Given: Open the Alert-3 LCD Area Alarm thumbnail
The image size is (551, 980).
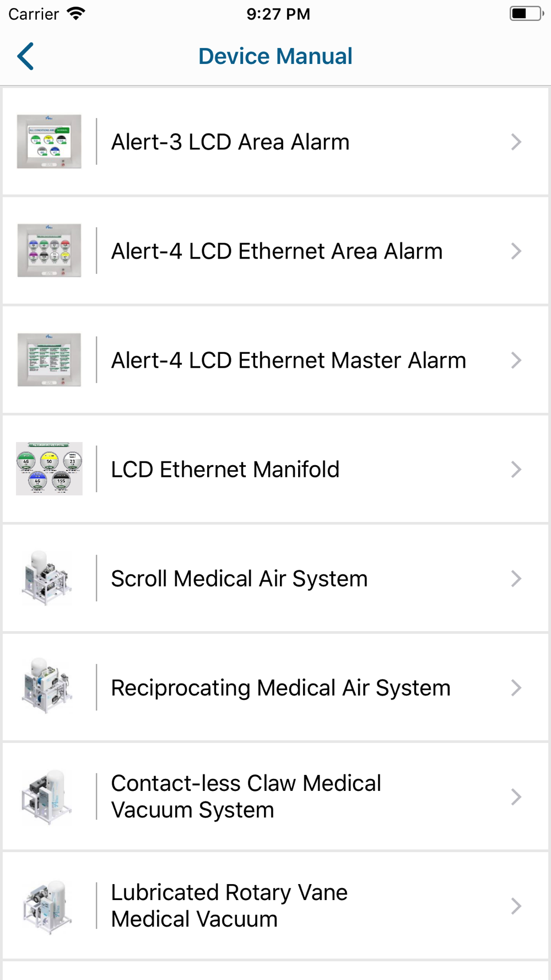Looking at the screenshot, I should [49, 142].
